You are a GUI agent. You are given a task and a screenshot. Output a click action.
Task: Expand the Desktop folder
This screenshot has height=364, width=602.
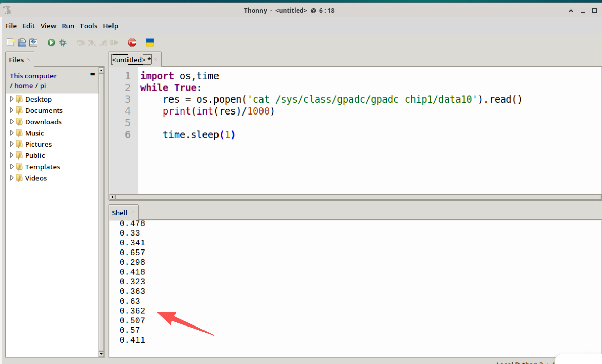pyautogui.click(x=12, y=99)
